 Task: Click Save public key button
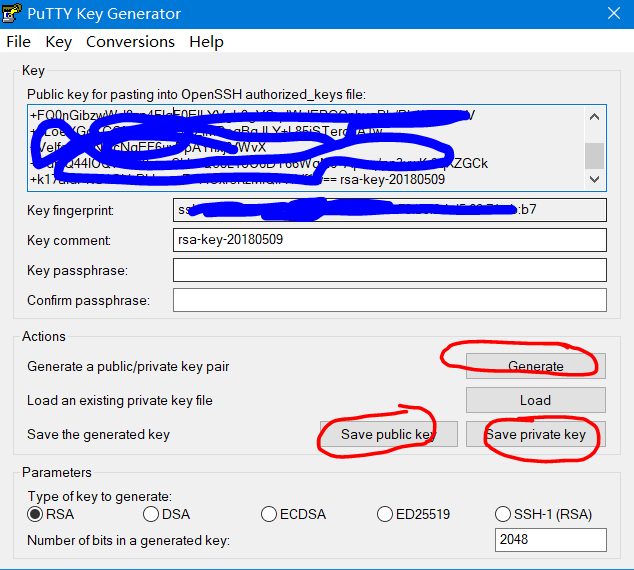click(x=387, y=434)
